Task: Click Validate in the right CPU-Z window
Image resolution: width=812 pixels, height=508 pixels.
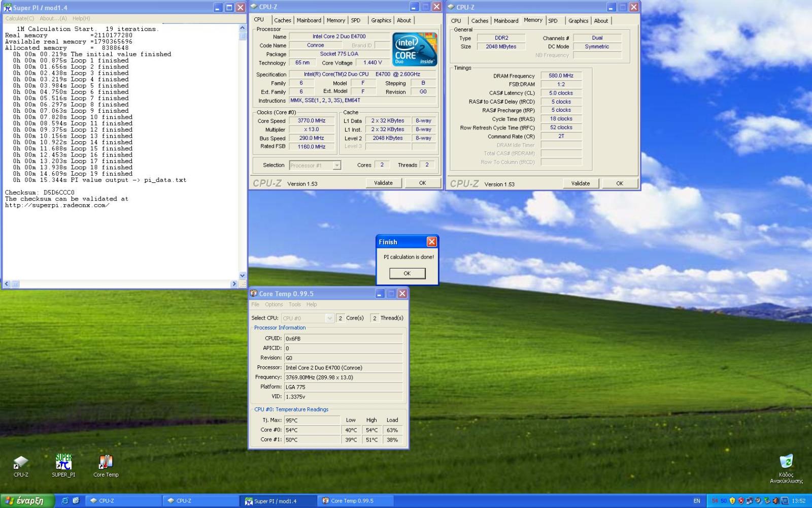Action: tap(581, 183)
